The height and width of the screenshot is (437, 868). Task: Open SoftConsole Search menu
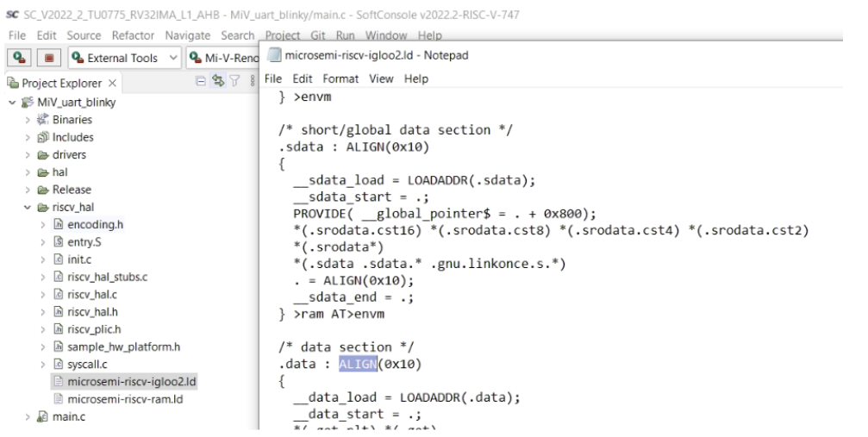click(x=238, y=35)
